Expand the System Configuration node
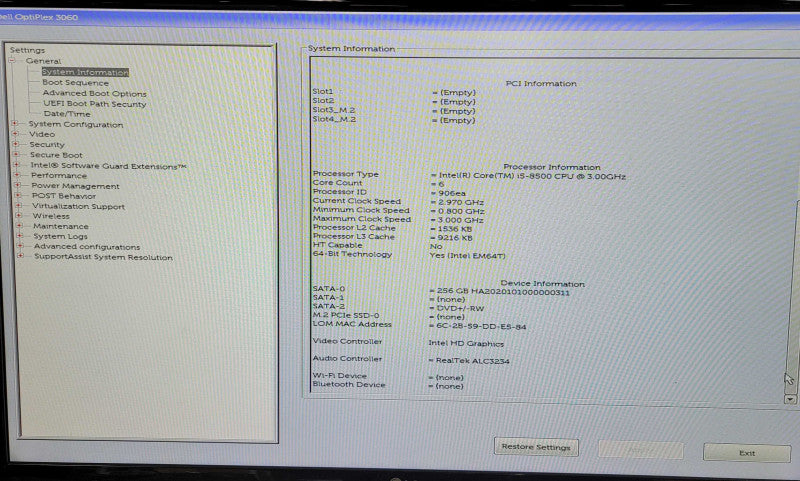 click(x=14, y=123)
